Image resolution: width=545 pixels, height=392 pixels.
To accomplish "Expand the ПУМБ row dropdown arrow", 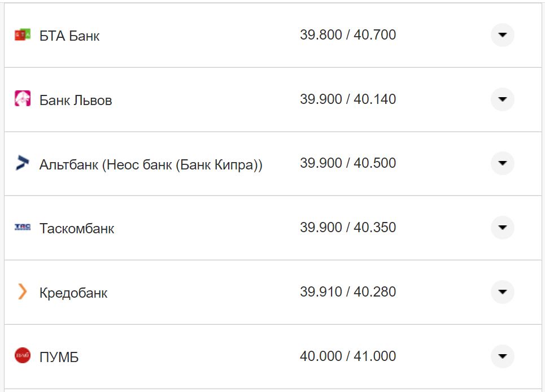I will click(502, 356).
